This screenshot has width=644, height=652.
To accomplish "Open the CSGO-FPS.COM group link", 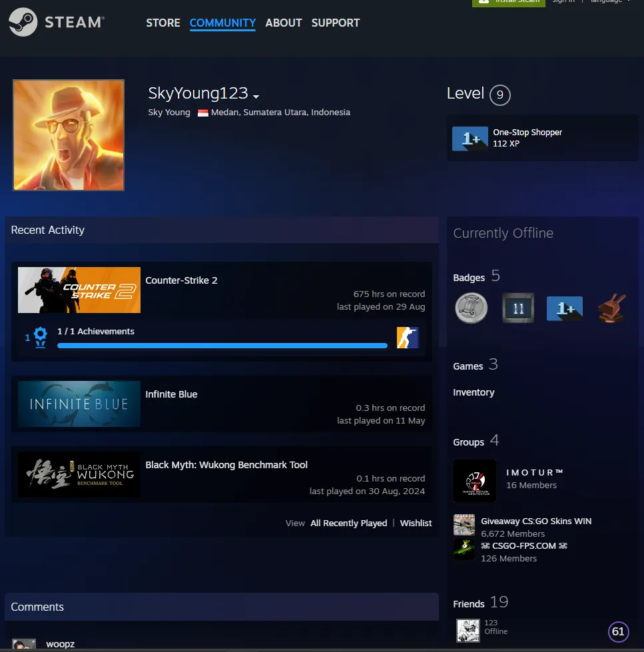I will (x=524, y=545).
